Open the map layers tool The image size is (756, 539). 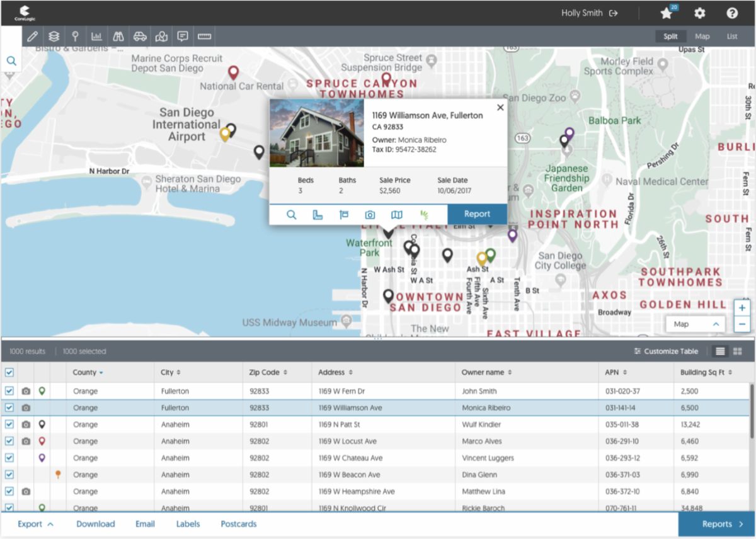pos(54,37)
